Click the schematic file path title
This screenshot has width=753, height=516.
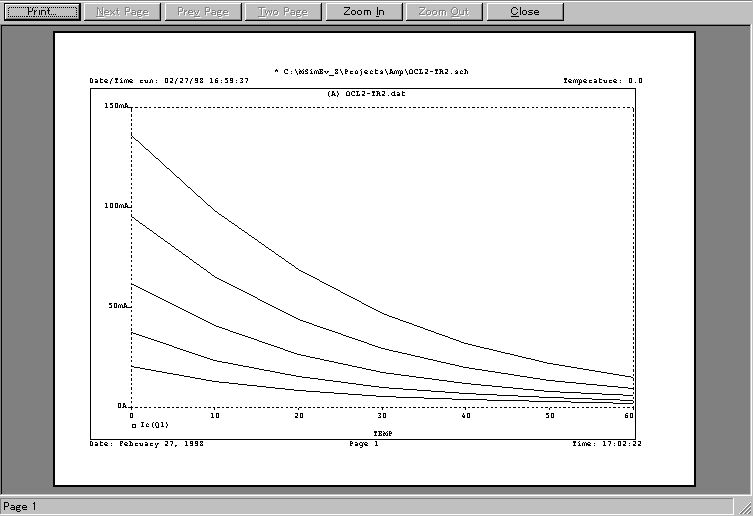(x=371, y=72)
